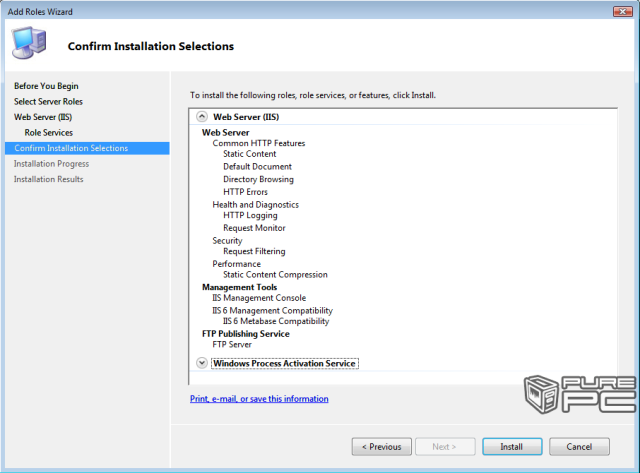640x473 pixels.
Task: Open the Web Server (IIS) wizard step
Action: coord(43,117)
